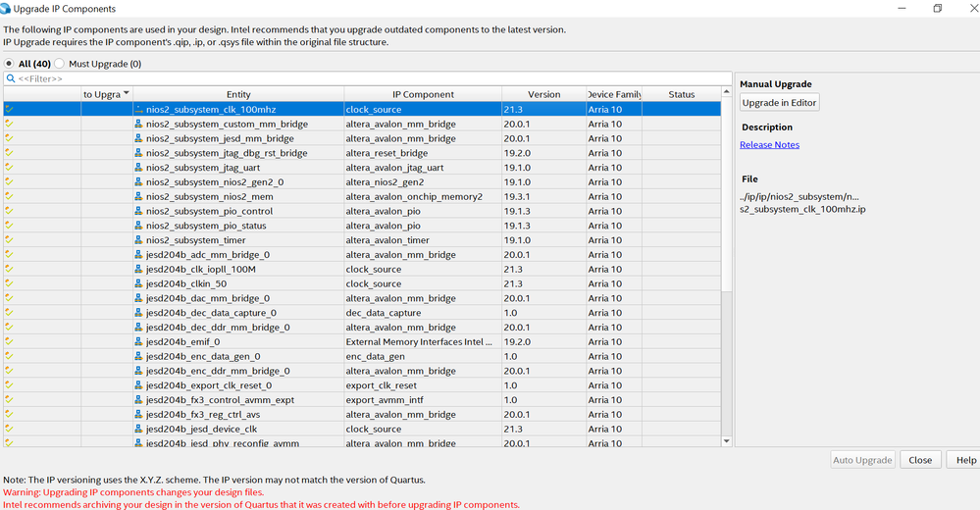Click the IP icon beside nios2_subsystem_nios2_mem

[x=138, y=196]
